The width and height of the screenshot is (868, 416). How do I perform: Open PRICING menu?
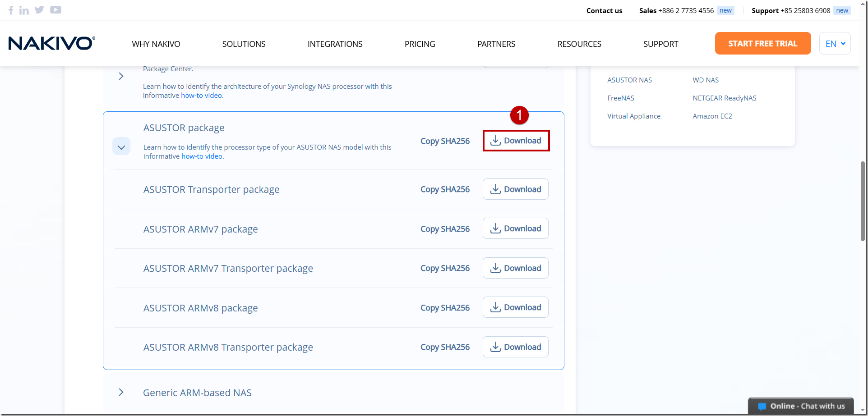[x=420, y=44]
